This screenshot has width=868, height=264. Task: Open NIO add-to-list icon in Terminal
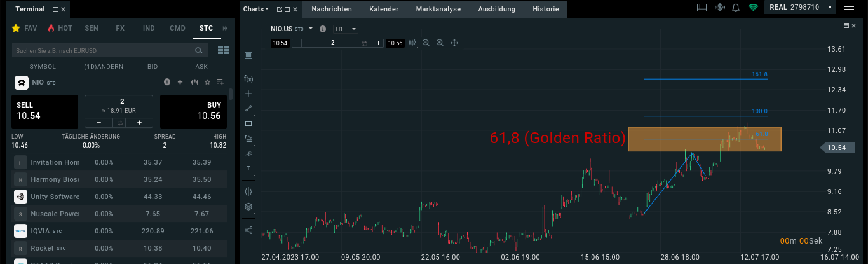coord(220,82)
